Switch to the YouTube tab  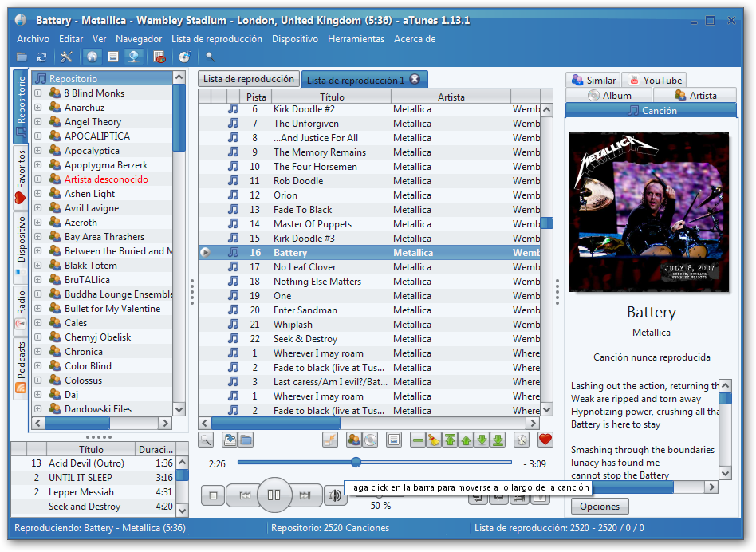(x=654, y=80)
